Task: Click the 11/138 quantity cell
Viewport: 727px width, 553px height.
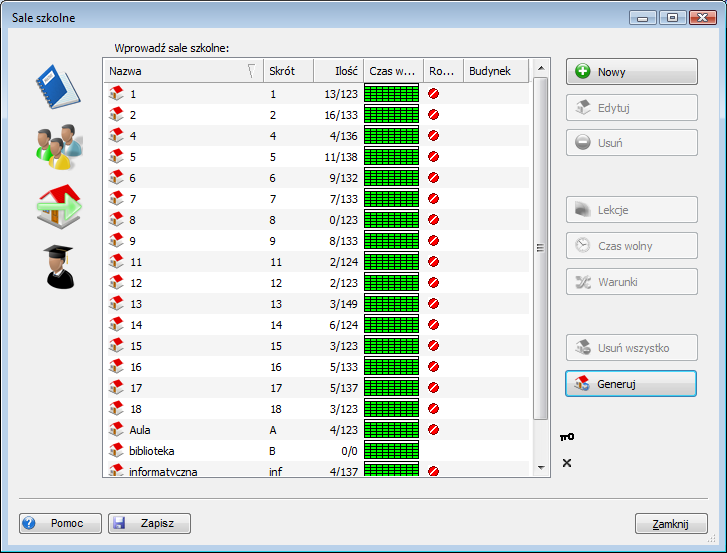Action: 341,157
